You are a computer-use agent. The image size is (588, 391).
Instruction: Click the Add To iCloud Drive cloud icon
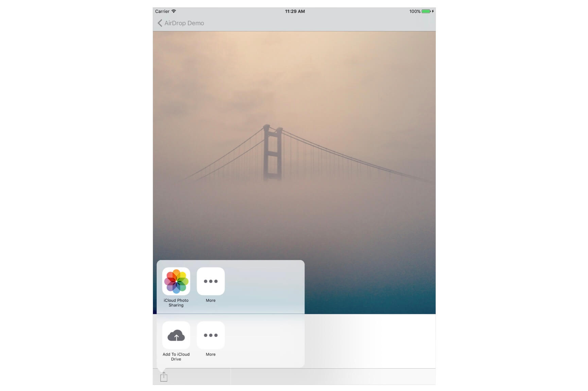(x=176, y=335)
